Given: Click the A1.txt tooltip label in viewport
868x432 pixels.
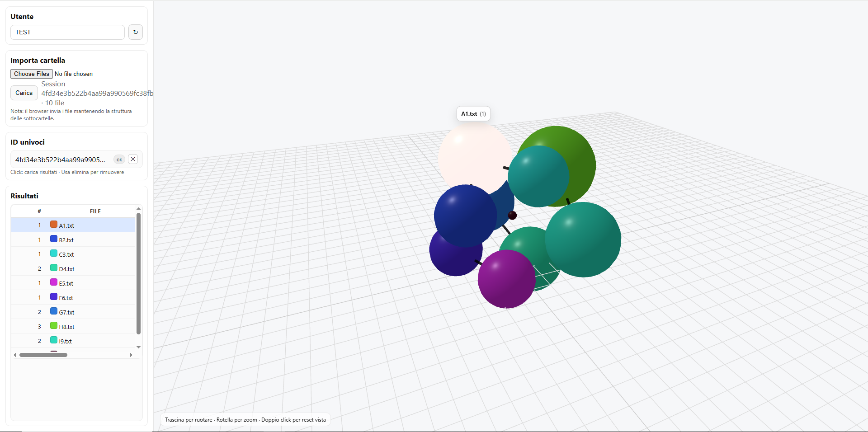Looking at the screenshot, I should coord(473,114).
